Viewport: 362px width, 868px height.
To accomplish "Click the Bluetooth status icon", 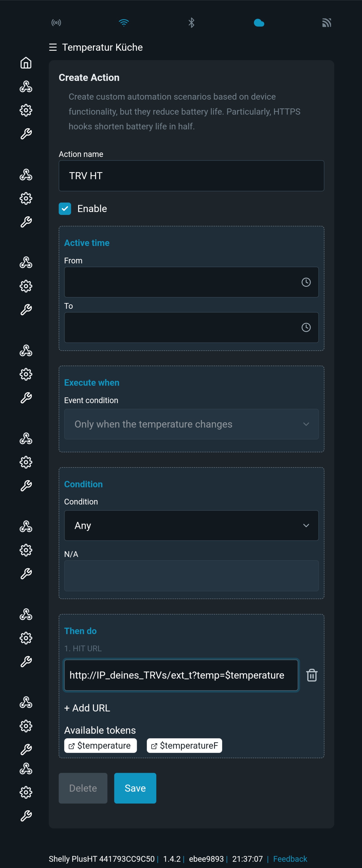I will tap(191, 22).
